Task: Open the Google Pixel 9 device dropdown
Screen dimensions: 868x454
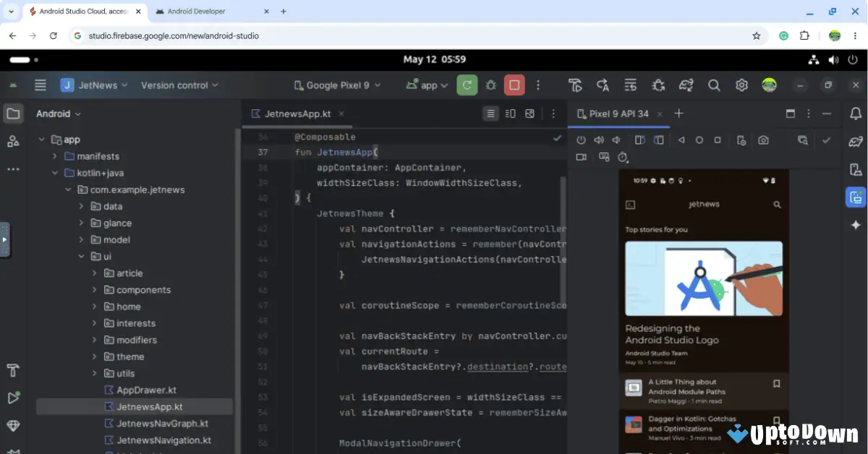Action: tap(337, 85)
